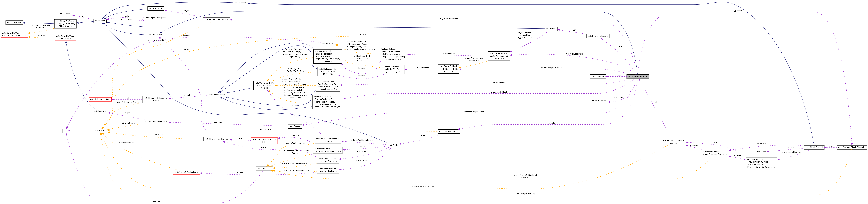Click the TransmitCompleteEvent edge label

[x=474, y=112]
